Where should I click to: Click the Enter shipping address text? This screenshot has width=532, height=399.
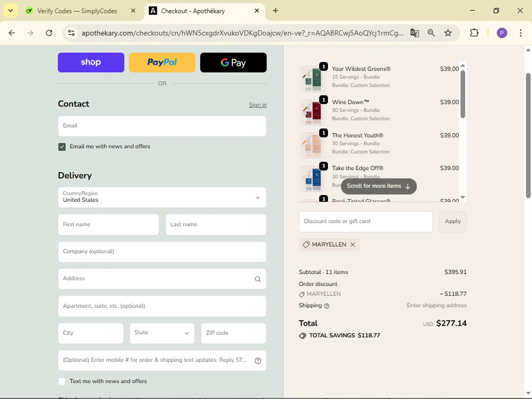pos(437,305)
